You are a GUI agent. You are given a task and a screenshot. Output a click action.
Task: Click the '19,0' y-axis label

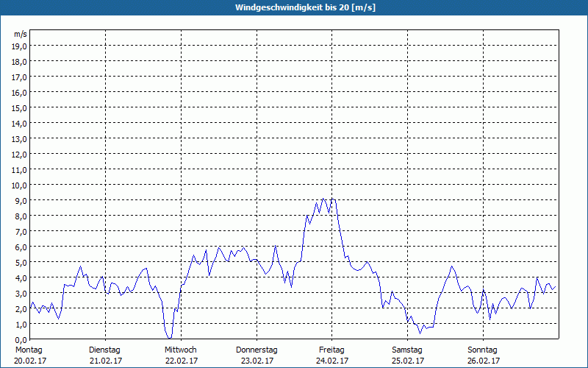click(20, 46)
